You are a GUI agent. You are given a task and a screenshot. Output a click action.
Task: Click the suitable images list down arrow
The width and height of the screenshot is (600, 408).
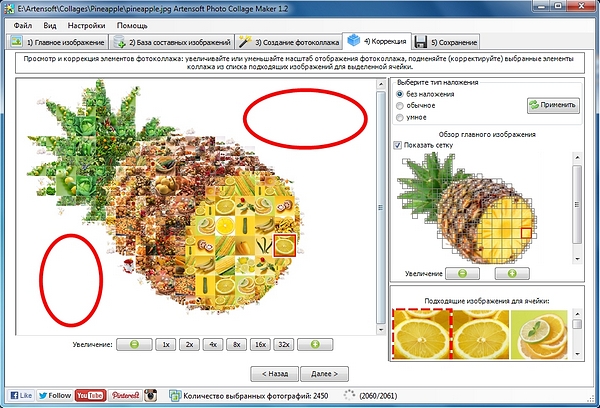coord(577,354)
